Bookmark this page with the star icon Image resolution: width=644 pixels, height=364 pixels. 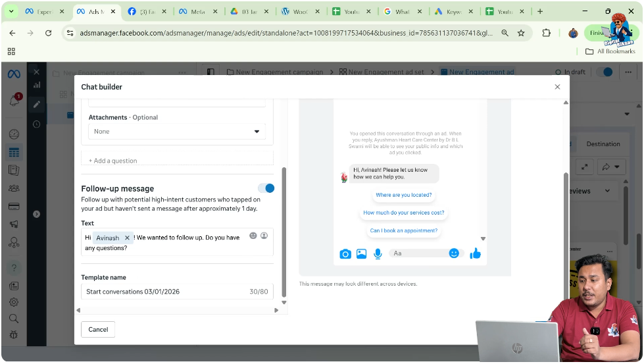(x=521, y=33)
